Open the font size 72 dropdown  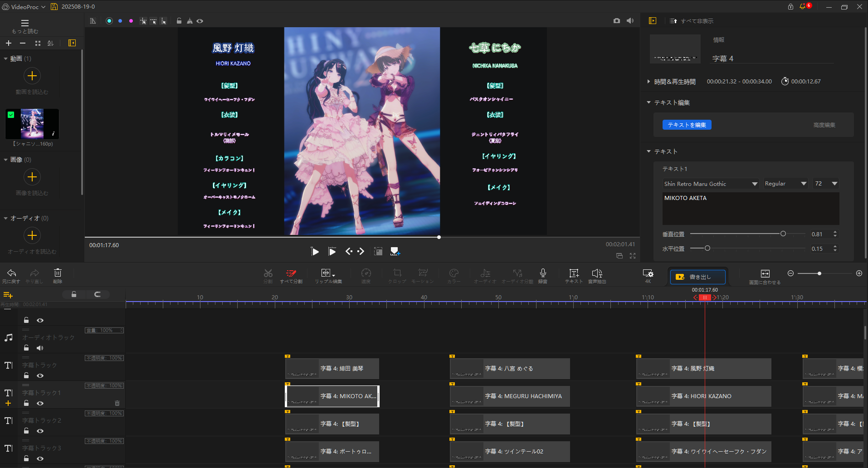(x=826, y=184)
